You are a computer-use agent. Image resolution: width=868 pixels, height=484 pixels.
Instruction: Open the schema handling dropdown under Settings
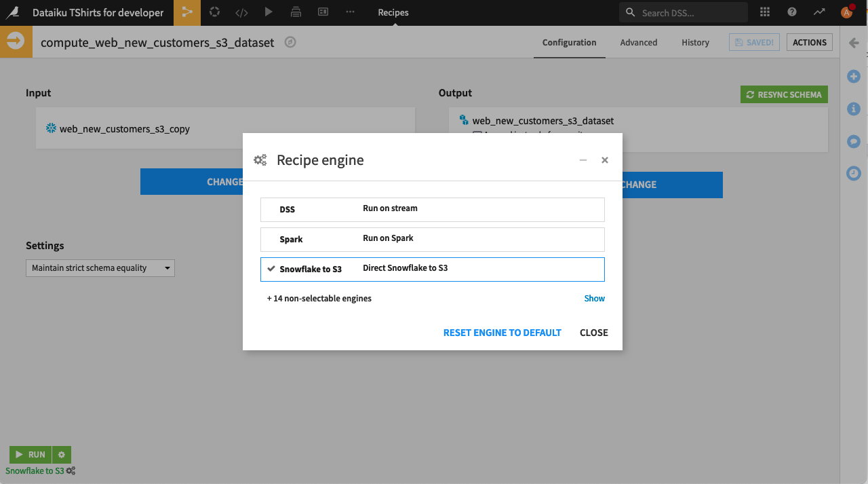[x=100, y=267]
